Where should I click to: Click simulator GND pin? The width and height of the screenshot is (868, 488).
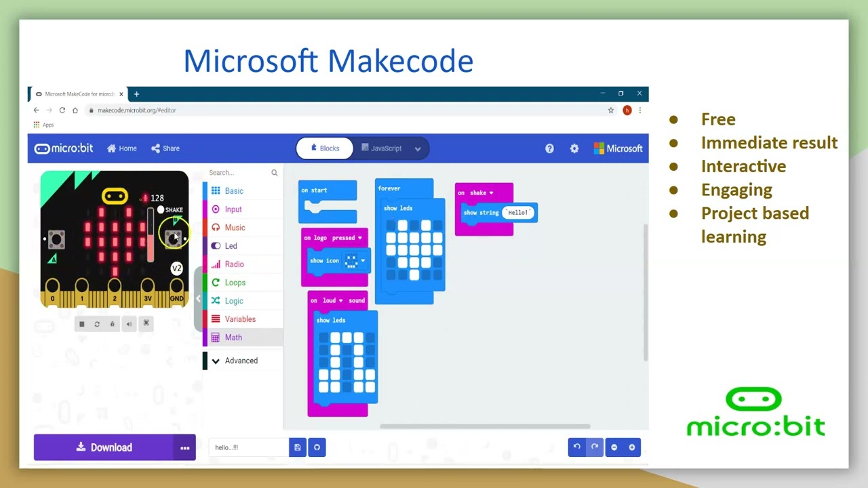click(x=176, y=292)
